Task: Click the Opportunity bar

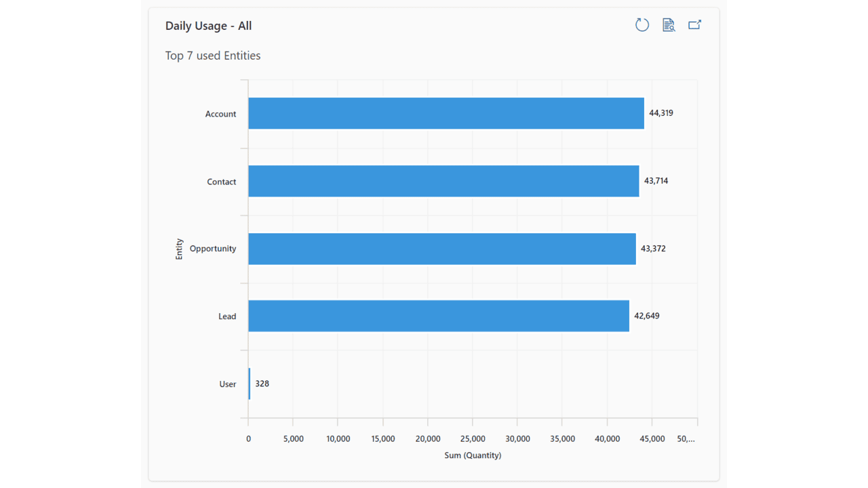Action: [x=441, y=249]
